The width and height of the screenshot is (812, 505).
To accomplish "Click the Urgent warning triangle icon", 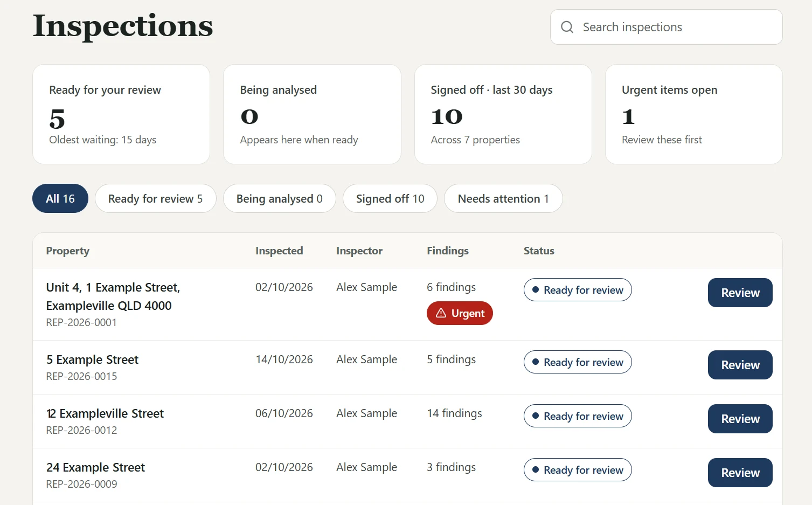I will 441,313.
